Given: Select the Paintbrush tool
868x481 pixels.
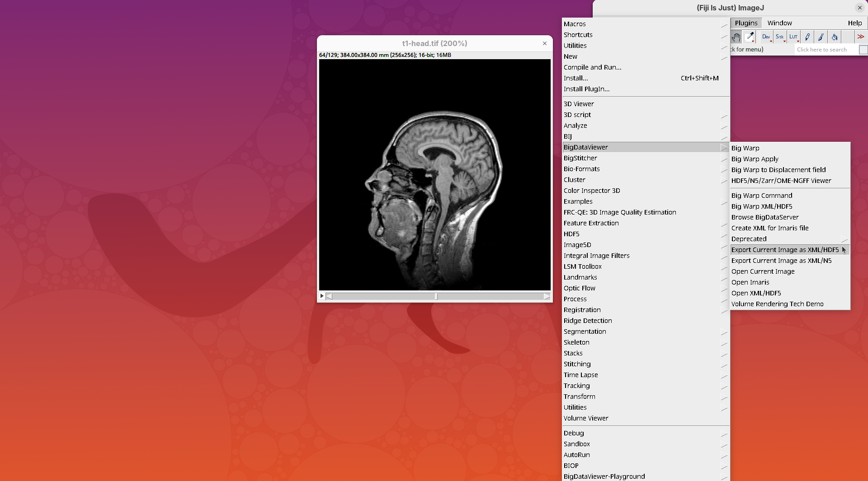Looking at the screenshot, I should [x=821, y=37].
